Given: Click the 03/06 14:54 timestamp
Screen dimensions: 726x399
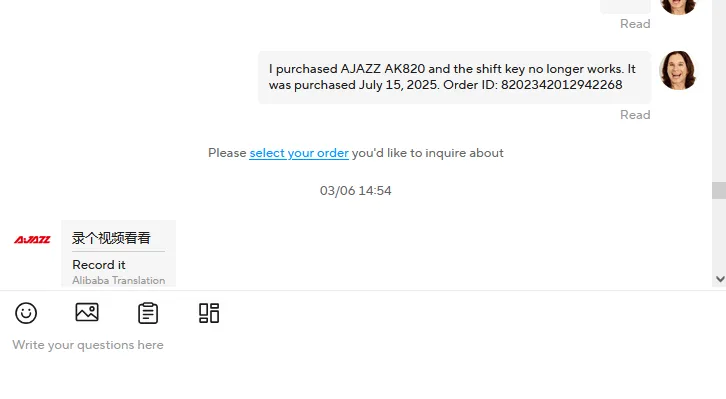Looking at the screenshot, I should (356, 191).
